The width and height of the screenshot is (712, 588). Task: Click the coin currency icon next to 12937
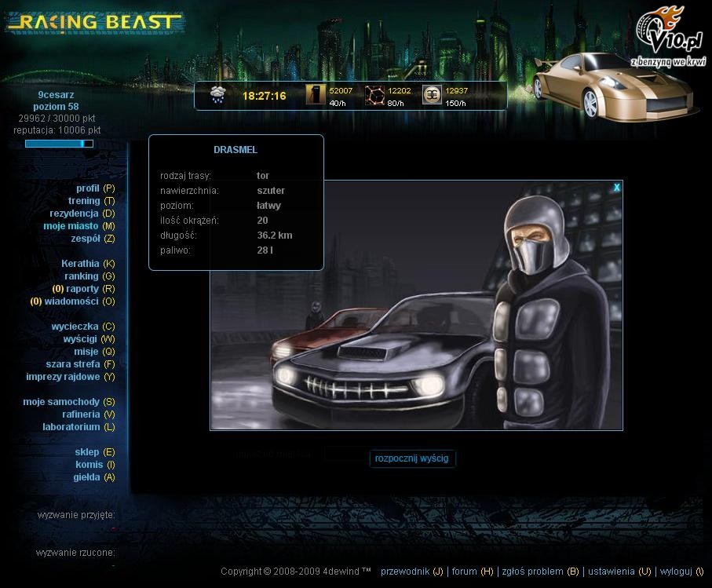[432, 95]
